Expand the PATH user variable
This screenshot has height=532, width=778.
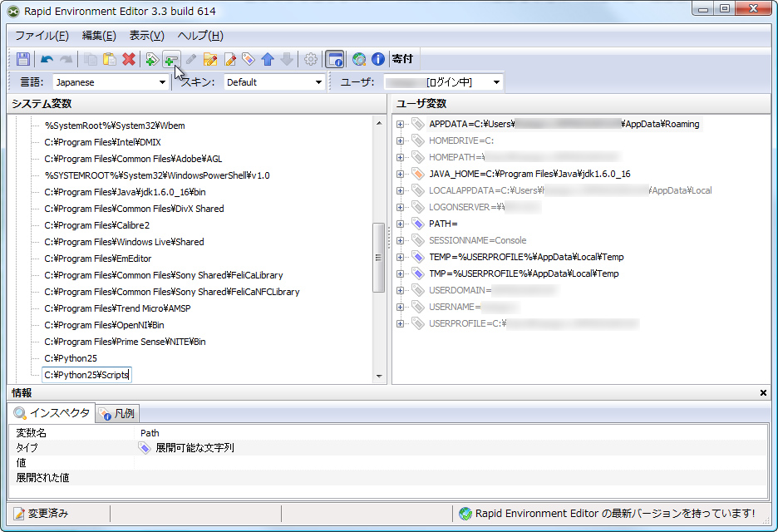coord(400,224)
